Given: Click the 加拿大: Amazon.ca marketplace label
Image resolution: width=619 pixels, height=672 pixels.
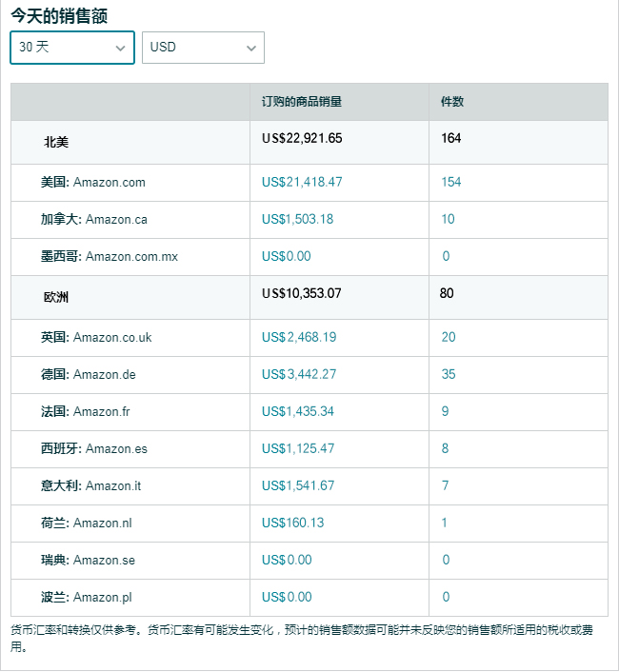Looking at the screenshot, I should point(94,220).
